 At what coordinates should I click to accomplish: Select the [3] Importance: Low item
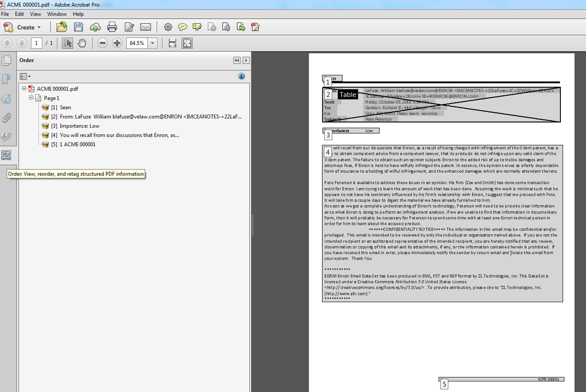tap(75, 126)
